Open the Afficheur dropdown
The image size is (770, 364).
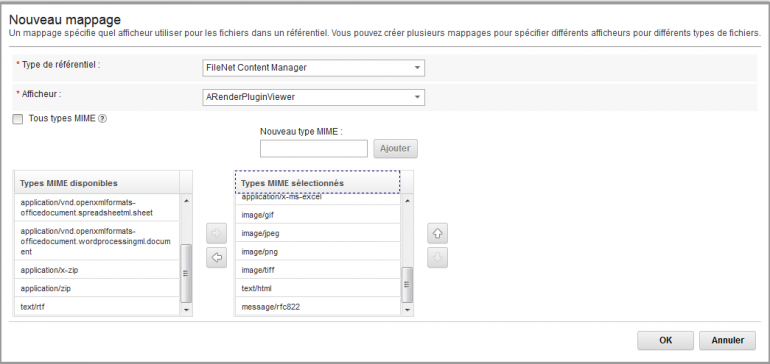click(x=313, y=97)
